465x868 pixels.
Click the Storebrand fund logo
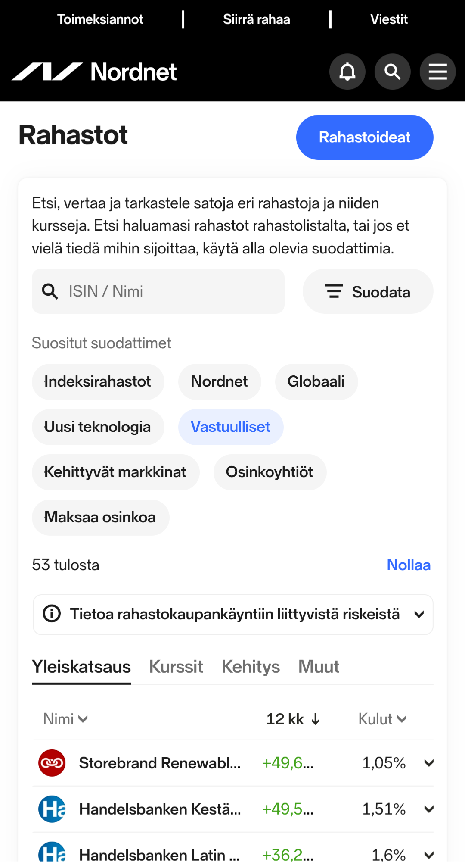[x=52, y=763]
